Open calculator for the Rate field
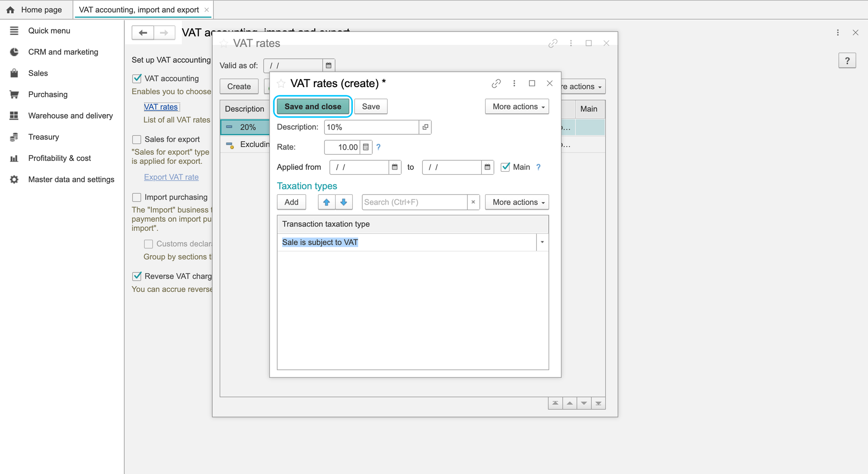The image size is (868, 474). tap(366, 147)
